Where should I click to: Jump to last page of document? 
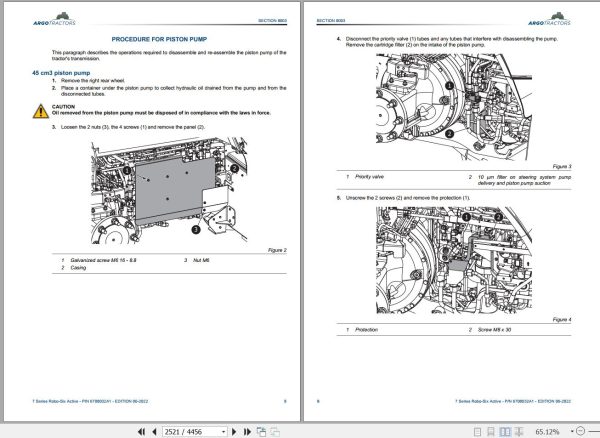coord(247,431)
